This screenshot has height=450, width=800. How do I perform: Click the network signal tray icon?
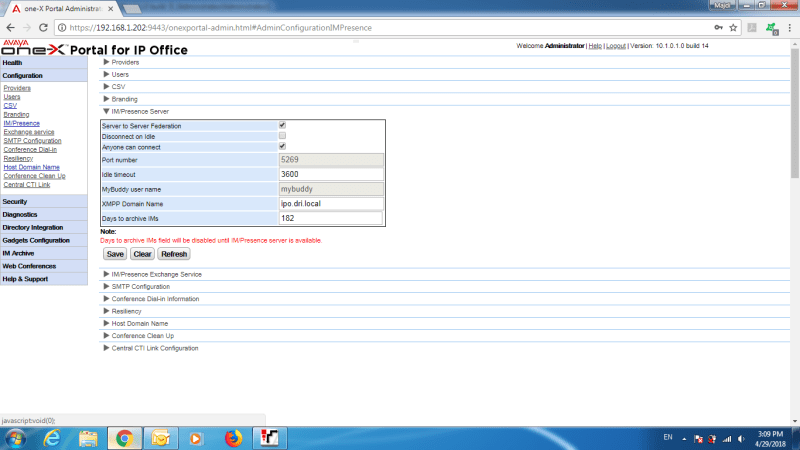[727, 439]
